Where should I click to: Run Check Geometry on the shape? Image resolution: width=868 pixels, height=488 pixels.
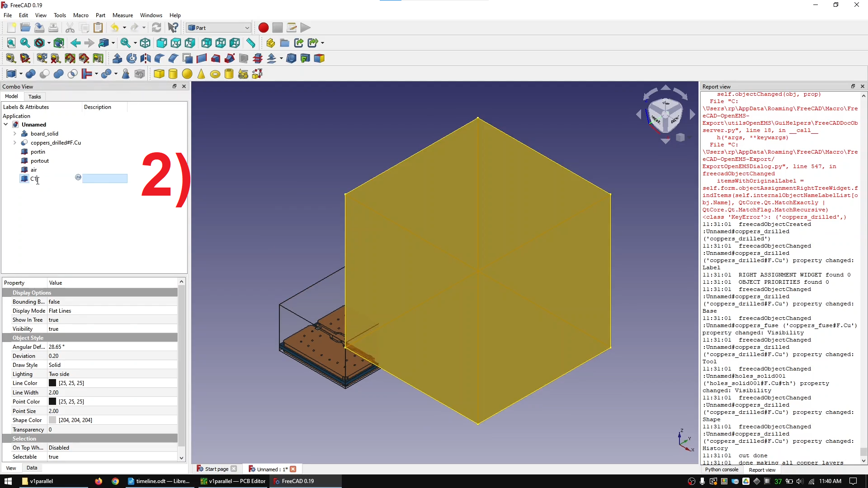[x=126, y=74]
